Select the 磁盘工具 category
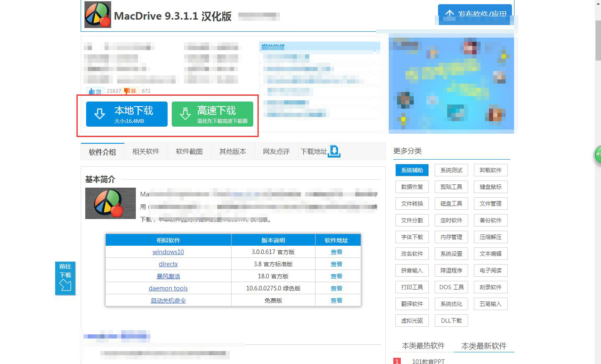The height and width of the screenshot is (364, 601). pyautogui.click(x=451, y=204)
